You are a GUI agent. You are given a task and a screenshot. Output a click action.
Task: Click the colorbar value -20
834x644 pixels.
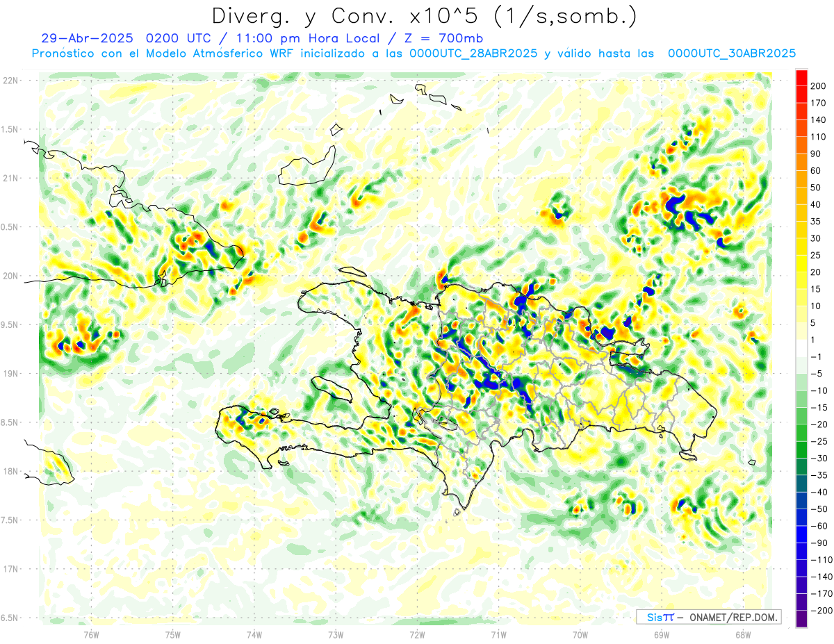click(x=818, y=424)
